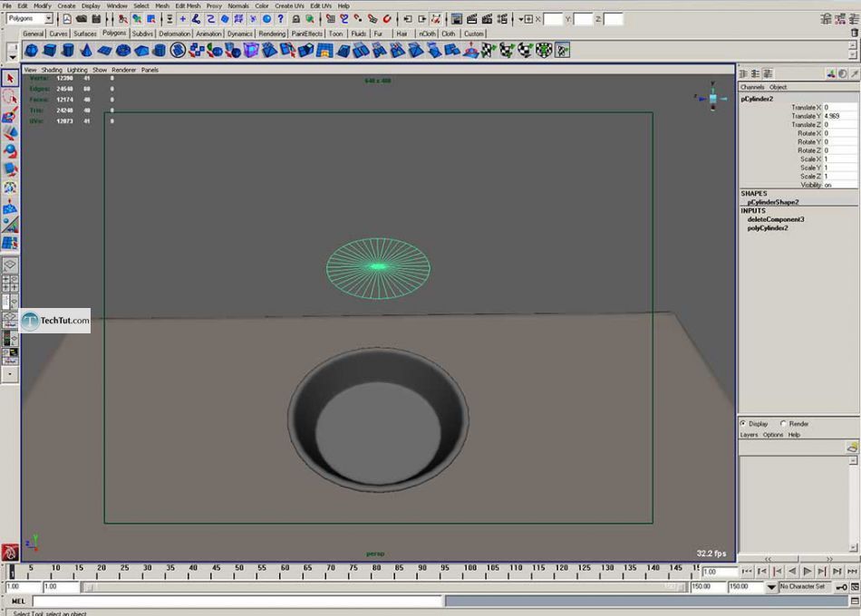Screen dimensions: 861x616
Task: Enable snap to curves icon
Action: (x=344, y=19)
